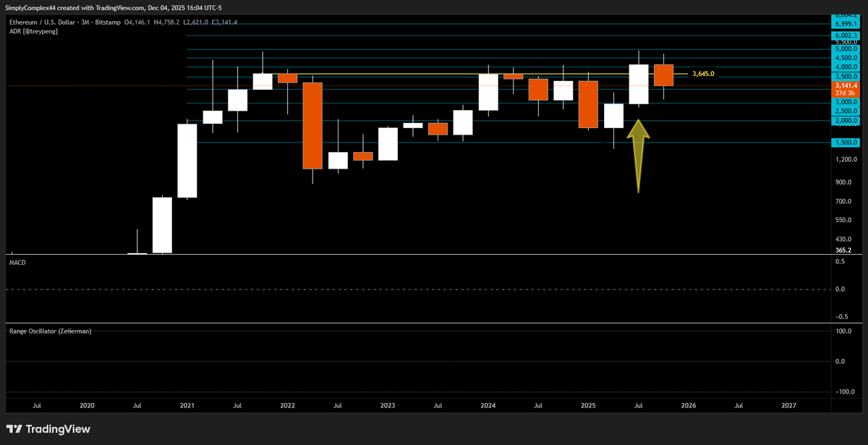Click the 100.0 value on Range Oscillator scale
This screenshot has height=445, width=868.
point(843,330)
